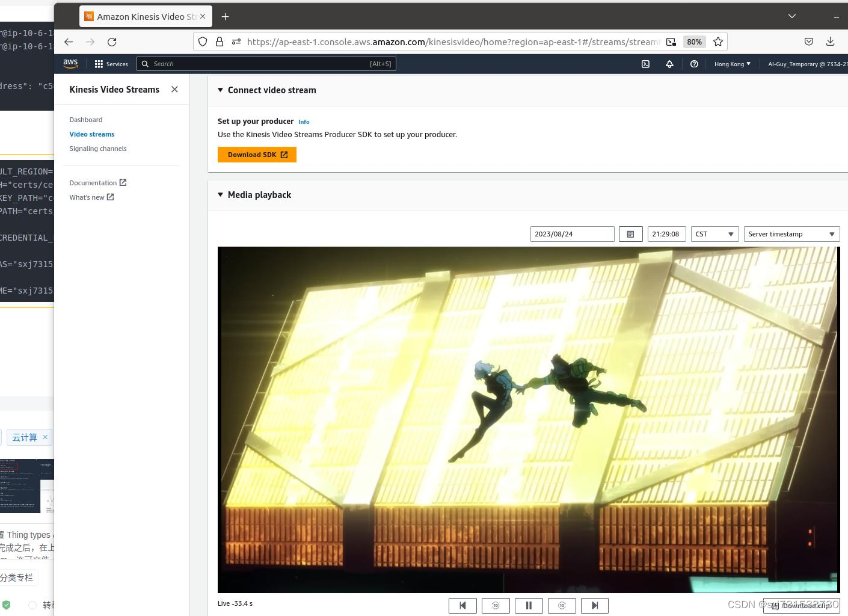
Task: Click the site security padlock icon
Action: pyautogui.click(x=220, y=42)
